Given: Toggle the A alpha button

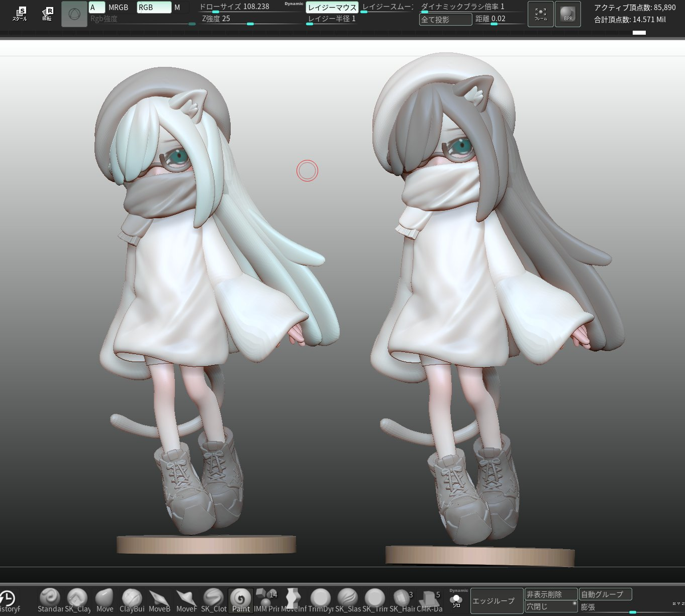Looking at the screenshot, I should point(97,7).
